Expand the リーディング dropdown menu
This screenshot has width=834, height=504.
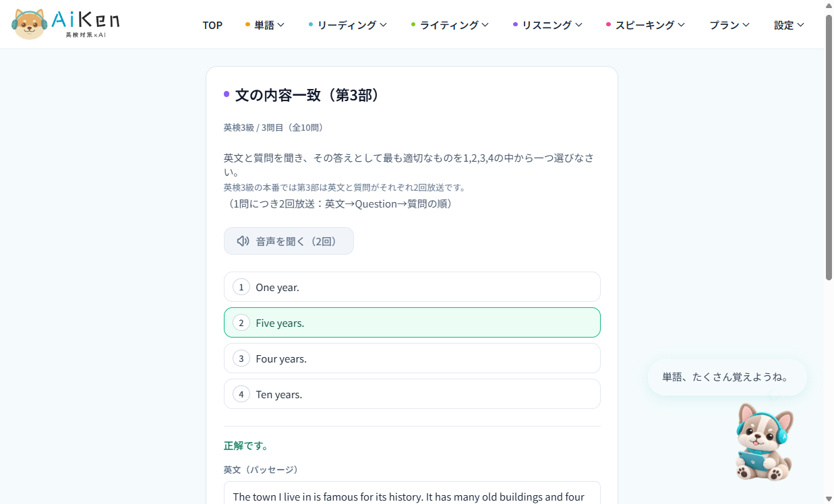pyautogui.click(x=348, y=25)
